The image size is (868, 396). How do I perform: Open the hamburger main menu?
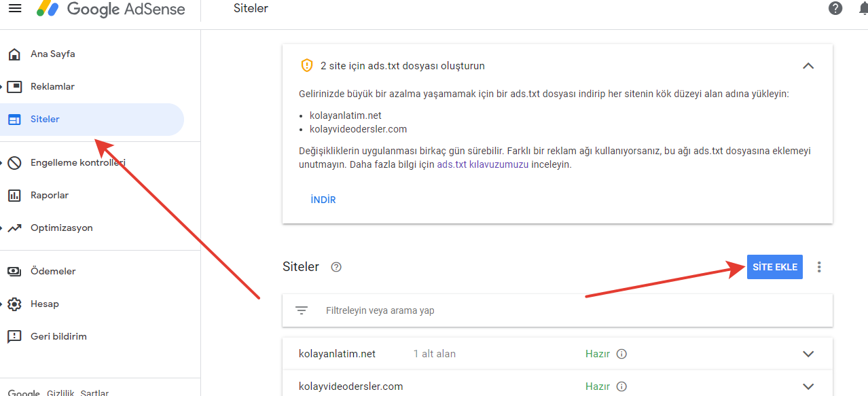[14, 9]
